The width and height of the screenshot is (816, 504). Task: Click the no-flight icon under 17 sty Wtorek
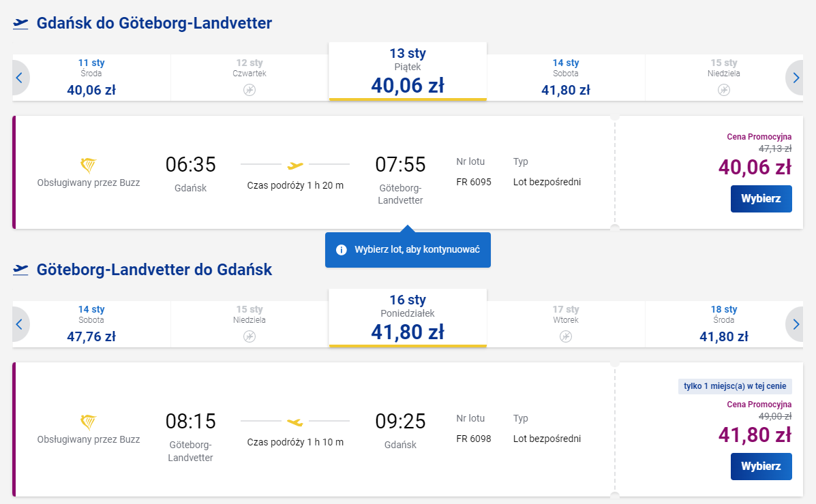click(566, 336)
